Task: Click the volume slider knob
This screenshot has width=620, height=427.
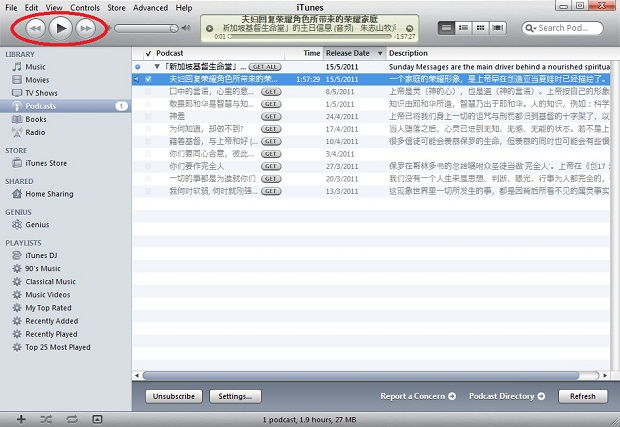Action: coord(174,28)
